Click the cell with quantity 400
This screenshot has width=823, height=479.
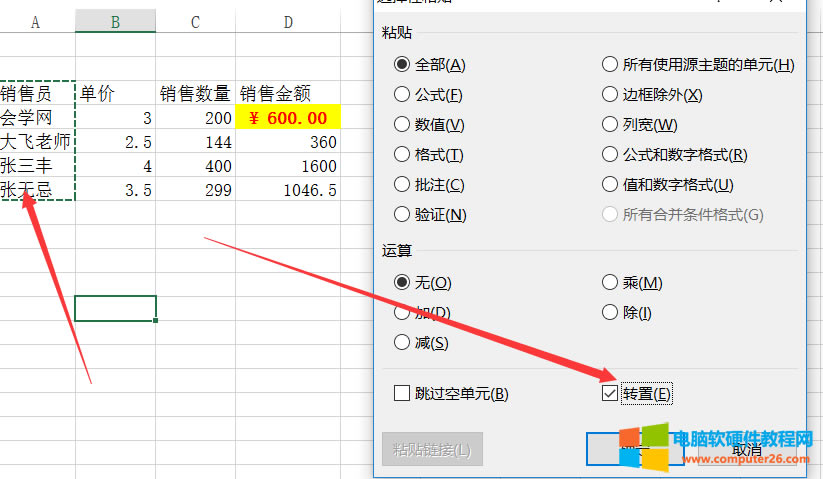(x=195, y=165)
